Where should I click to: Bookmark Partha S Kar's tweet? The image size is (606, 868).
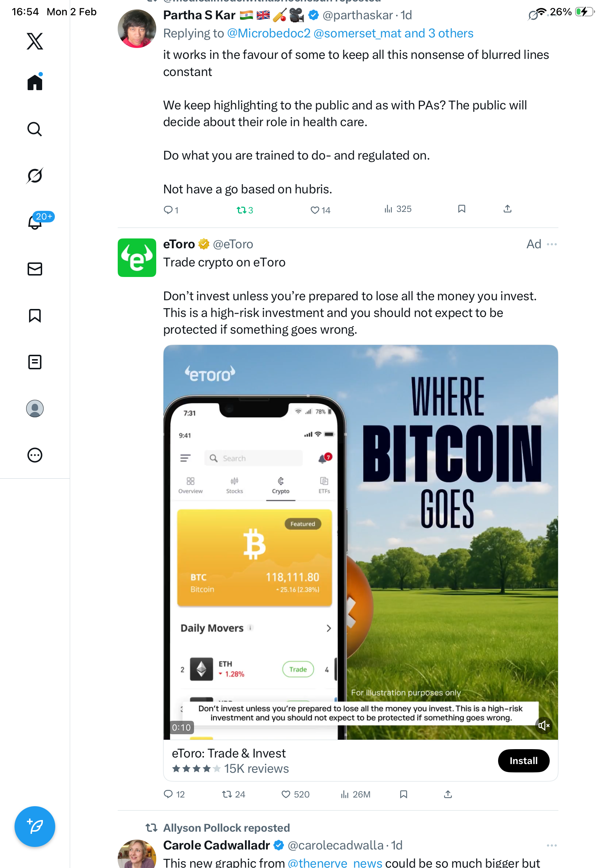[x=461, y=209]
